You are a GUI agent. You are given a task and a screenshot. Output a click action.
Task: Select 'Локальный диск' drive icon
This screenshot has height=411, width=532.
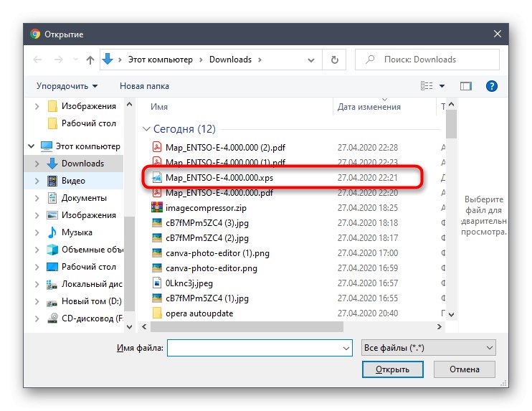52,285
